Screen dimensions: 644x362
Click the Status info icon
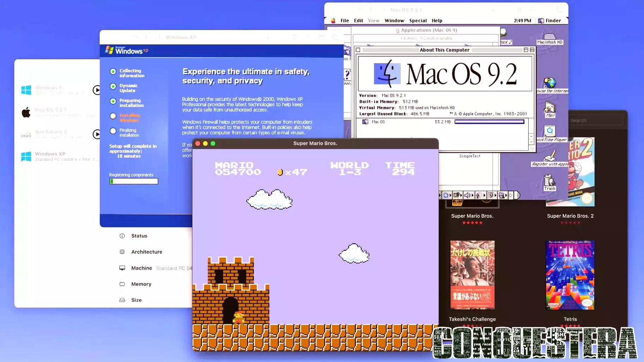[122, 236]
